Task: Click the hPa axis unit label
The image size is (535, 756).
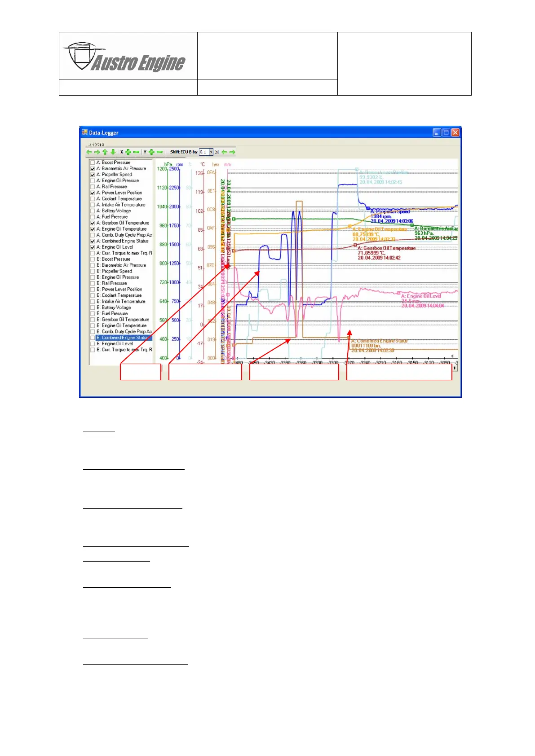Action: click(x=168, y=164)
